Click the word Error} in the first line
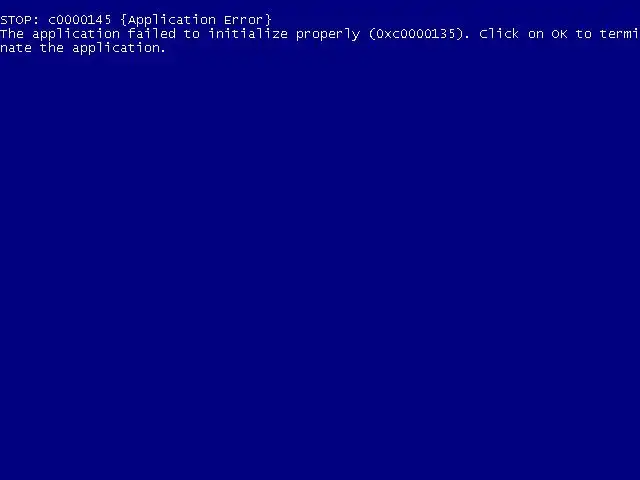This screenshot has height=480, width=640. 248,20
